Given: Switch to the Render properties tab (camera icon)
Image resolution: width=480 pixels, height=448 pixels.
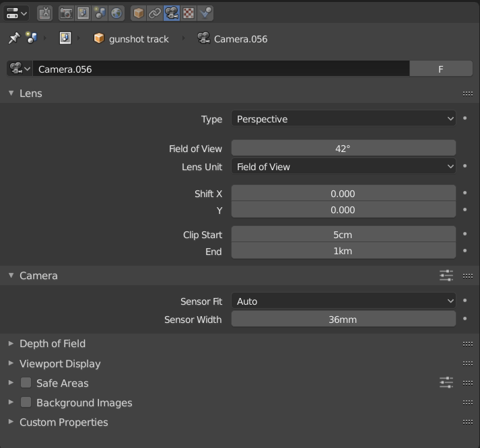Looking at the screenshot, I should 66,13.
